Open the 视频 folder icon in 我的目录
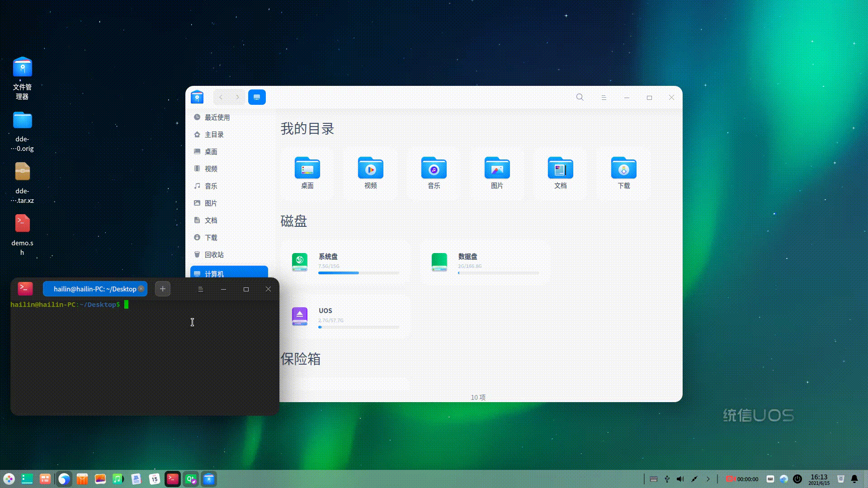Image resolution: width=868 pixels, height=488 pixels. click(x=371, y=168)
